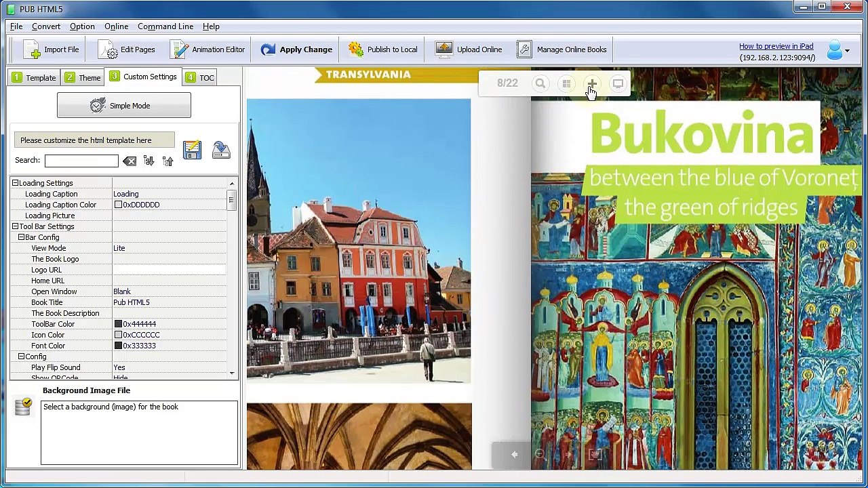Open the Option menu
The width and height of the screenshot is (868, 488).
pyautogui.click(x=82, y=26)
